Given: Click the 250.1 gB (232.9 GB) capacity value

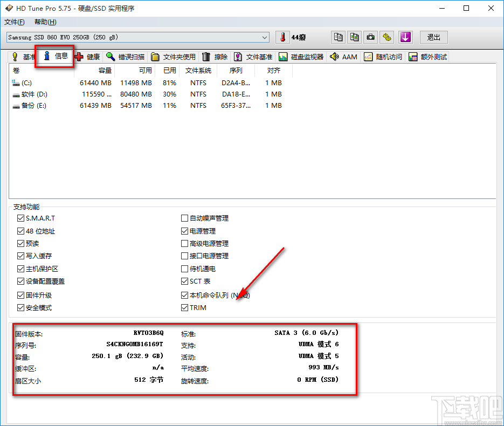Looking at the screenshot, I should (128, 356).
